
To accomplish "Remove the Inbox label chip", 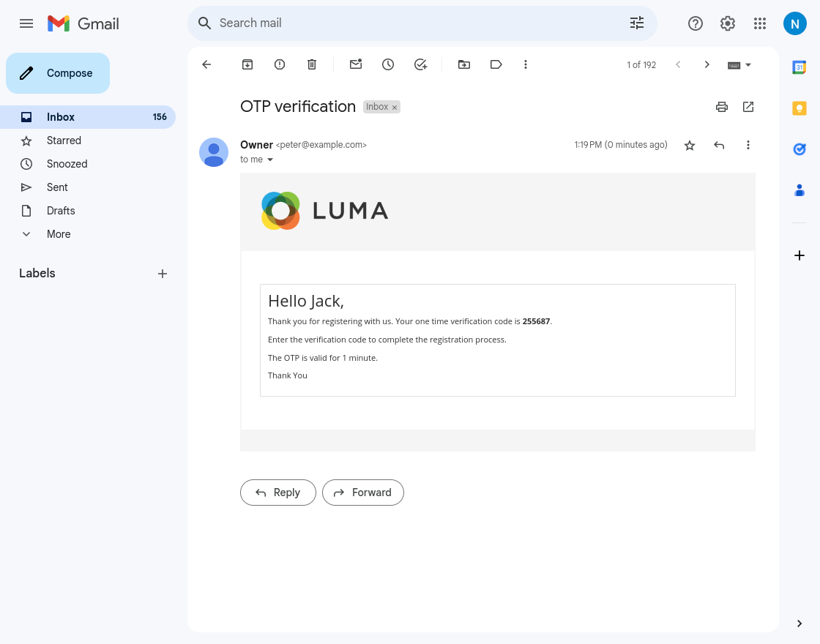I will (x=395, y=107).
